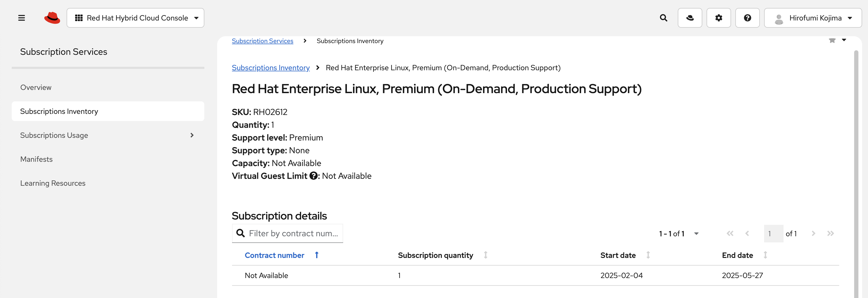
Task: Click the grid icon in console selector
Action: point(79,18)
